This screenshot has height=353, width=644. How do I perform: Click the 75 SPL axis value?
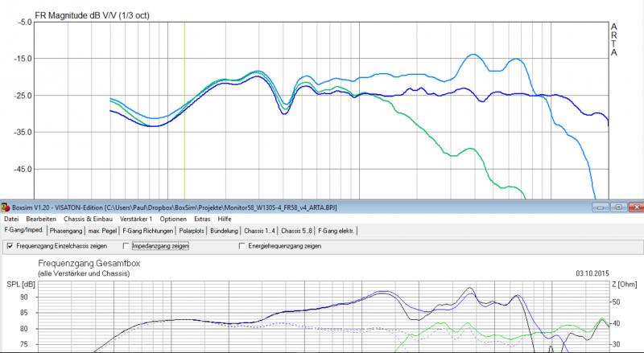(x=23, y=345)
